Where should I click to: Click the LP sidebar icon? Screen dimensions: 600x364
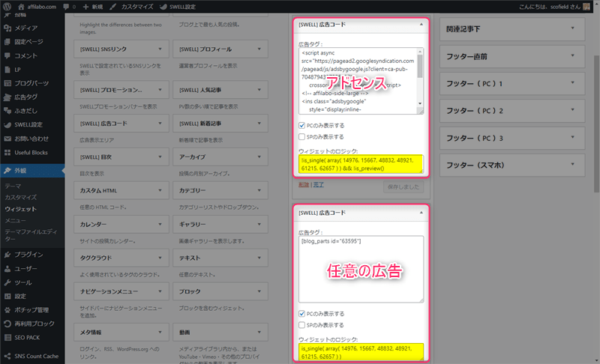point(7,70)
